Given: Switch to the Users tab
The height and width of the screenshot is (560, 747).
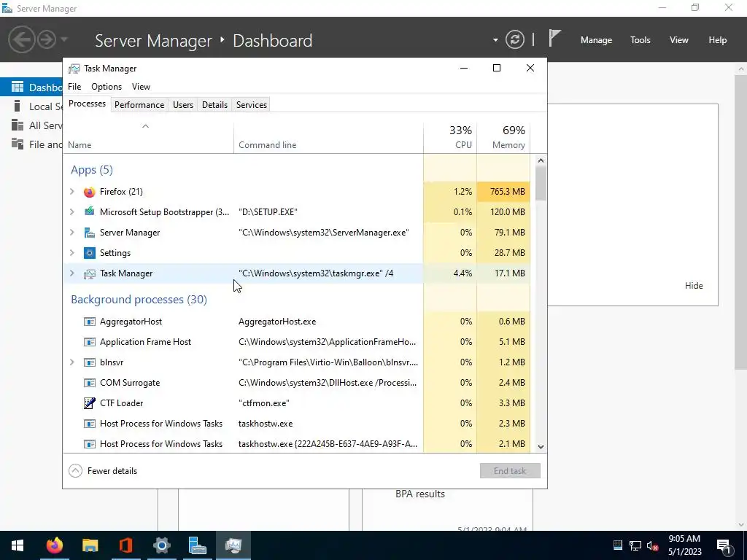Looking at the screenshot, I should click(183, 105).
